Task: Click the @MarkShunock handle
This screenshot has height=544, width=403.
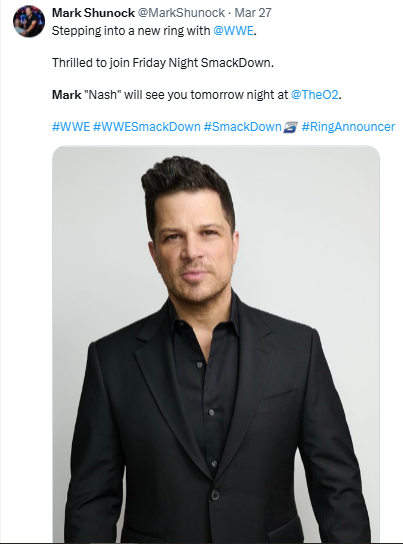Action: tap(181, 13)
